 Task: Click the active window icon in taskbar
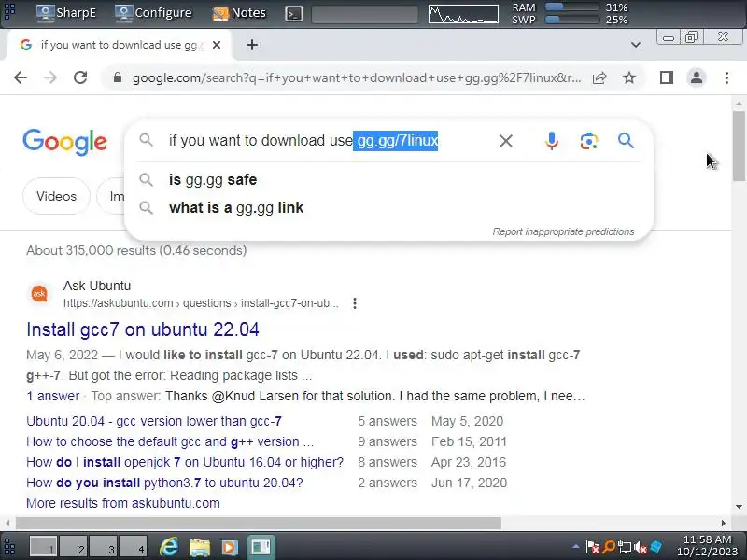(x=261, y=547)
